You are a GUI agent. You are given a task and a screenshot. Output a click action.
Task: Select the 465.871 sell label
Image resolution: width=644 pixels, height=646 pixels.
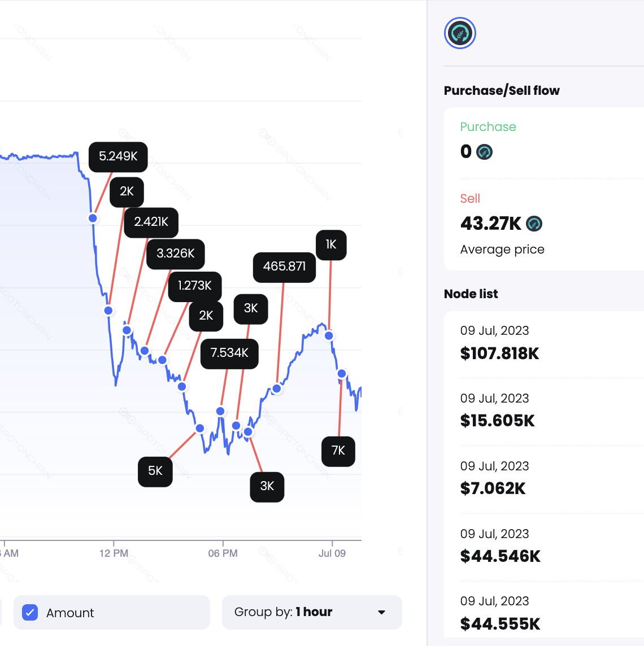click(x=284, y=267)
